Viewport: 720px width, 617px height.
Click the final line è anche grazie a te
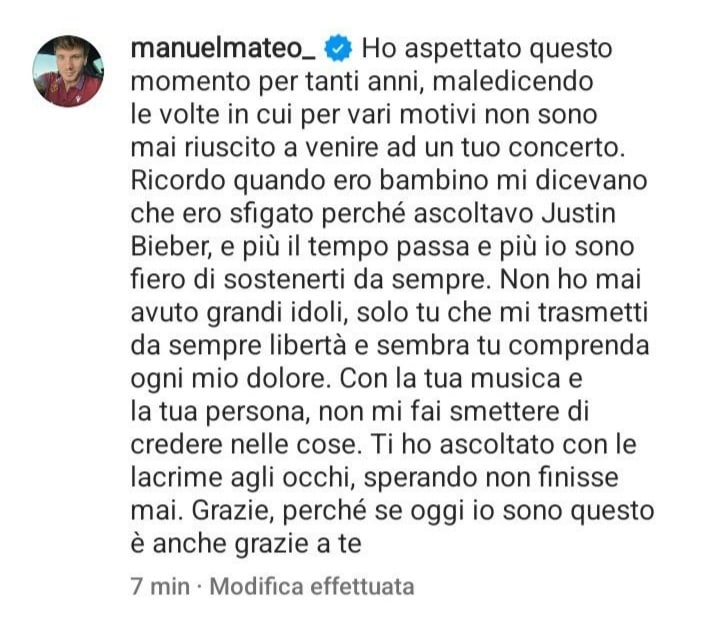coord(246,544)
